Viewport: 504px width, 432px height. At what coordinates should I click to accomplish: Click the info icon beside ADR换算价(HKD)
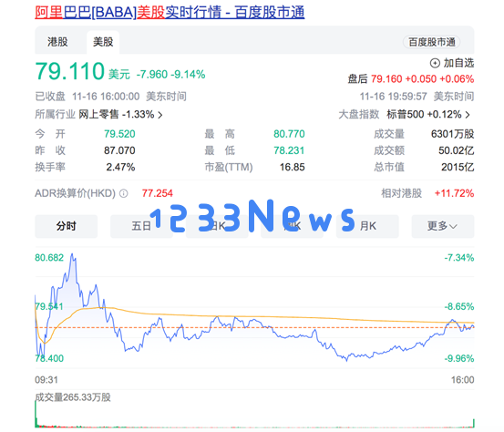click(x=124, y=193)
